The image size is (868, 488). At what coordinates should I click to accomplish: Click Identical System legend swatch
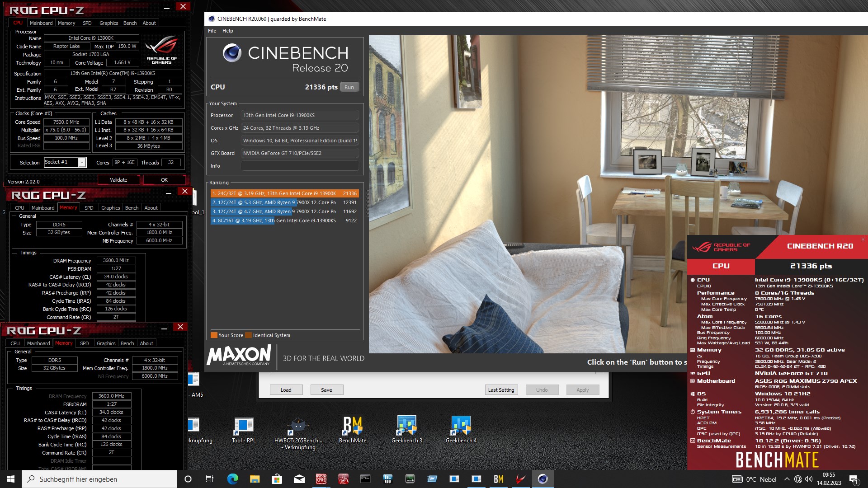click(x=248, y=335)
